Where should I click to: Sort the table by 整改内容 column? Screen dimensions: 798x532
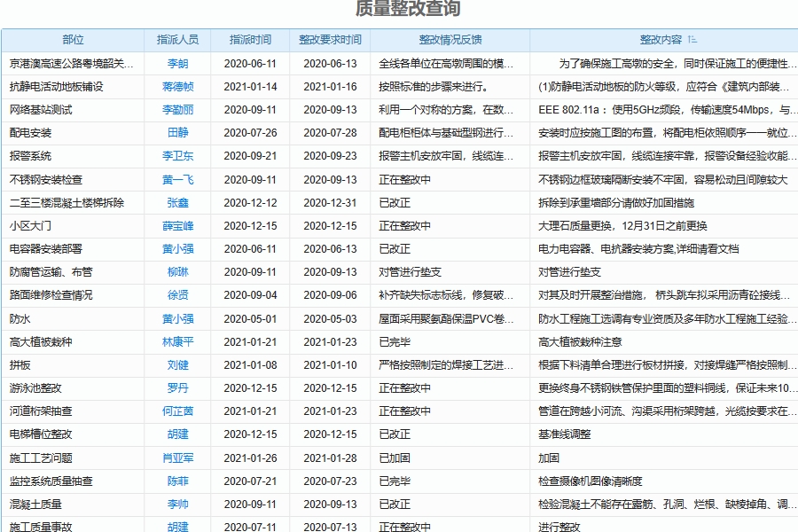pyautogui.click(x=663, y=39)
